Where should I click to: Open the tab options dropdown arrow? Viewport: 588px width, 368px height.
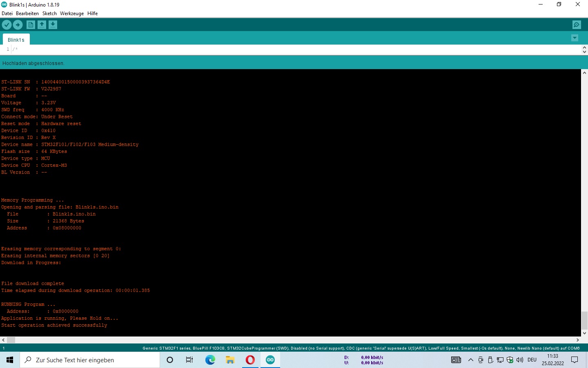click(575, 38)
